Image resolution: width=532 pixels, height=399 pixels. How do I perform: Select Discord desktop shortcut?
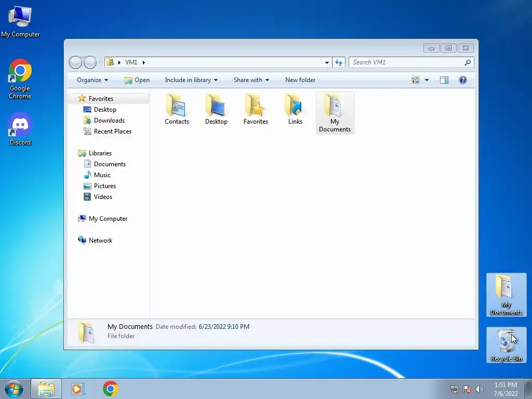tap(20, 129)
